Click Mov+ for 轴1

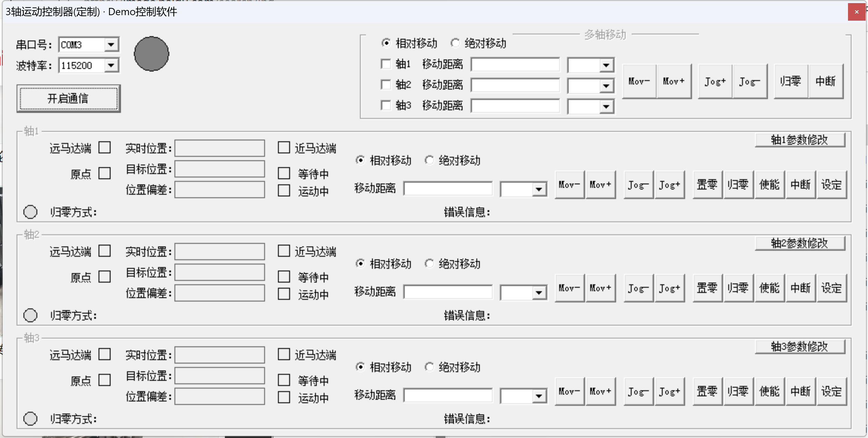601,185
